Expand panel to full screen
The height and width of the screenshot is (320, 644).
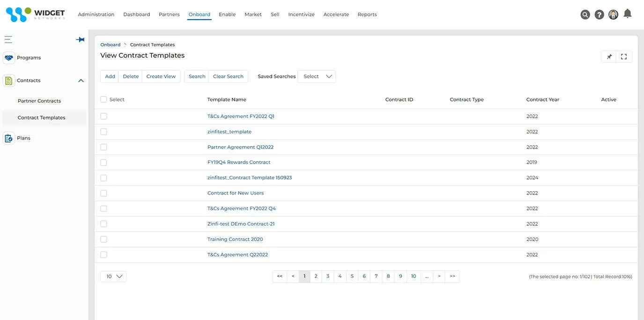[624, 57]
